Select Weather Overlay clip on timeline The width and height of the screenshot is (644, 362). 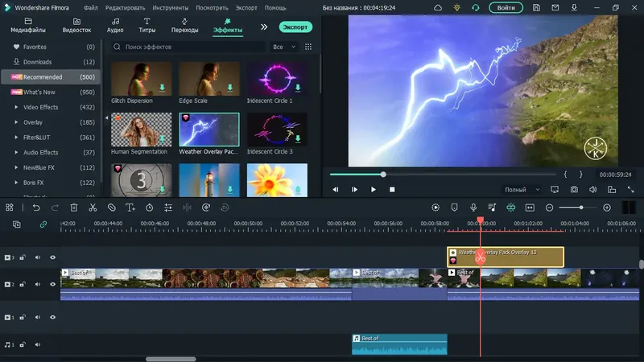click(506, 257)
